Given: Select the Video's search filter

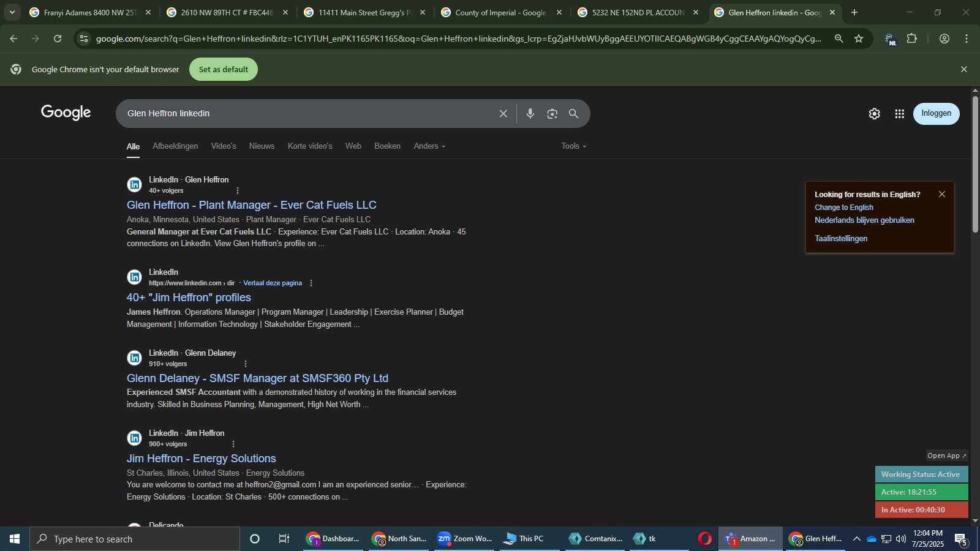Looking at the screenshot, I should tap(224, 146).
